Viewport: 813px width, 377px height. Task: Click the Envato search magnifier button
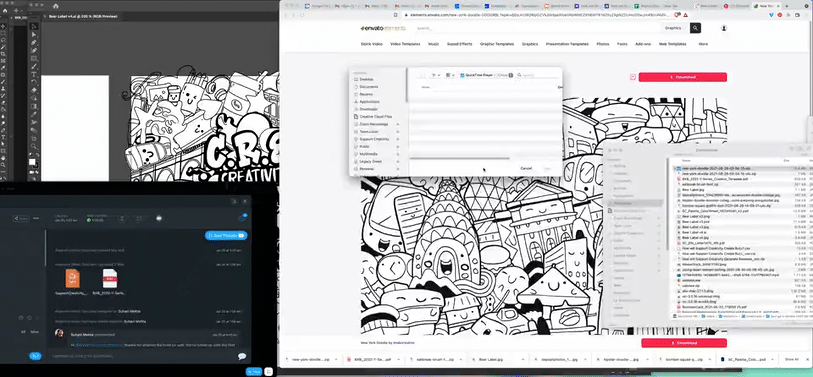pos(695,28)
